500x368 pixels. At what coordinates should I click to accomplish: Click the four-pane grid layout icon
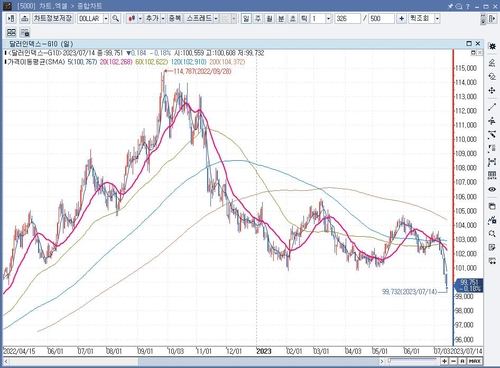[x=11, y=32]
